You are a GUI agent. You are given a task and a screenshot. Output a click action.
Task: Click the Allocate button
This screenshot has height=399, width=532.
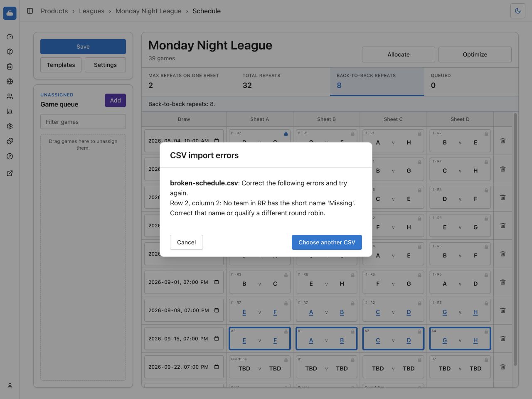point(399,54)
